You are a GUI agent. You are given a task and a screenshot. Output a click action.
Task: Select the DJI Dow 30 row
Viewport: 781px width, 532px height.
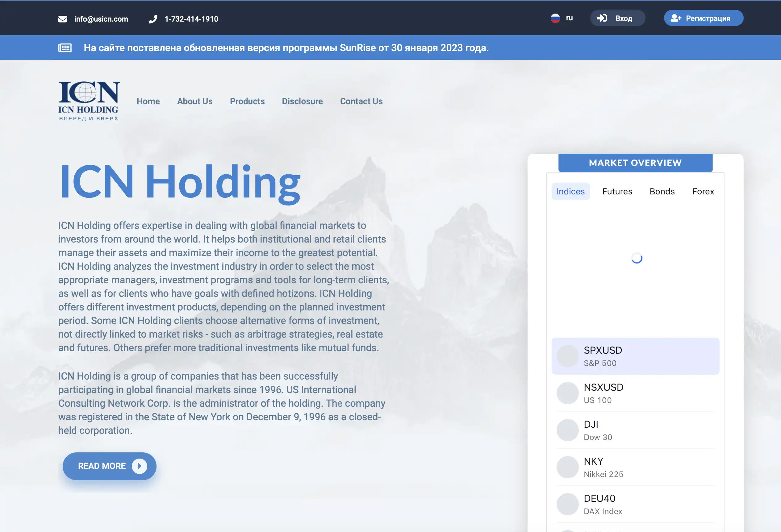pyautogui.click(x=636, y=430)
